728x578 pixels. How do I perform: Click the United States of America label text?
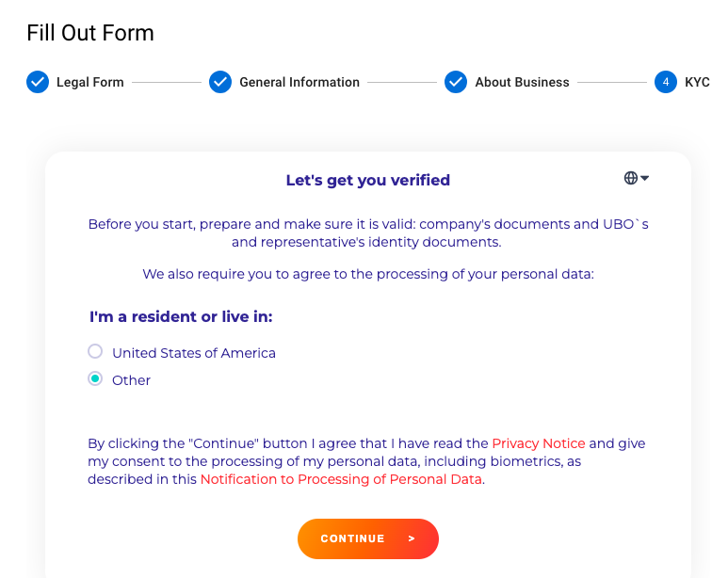[194, 353]
